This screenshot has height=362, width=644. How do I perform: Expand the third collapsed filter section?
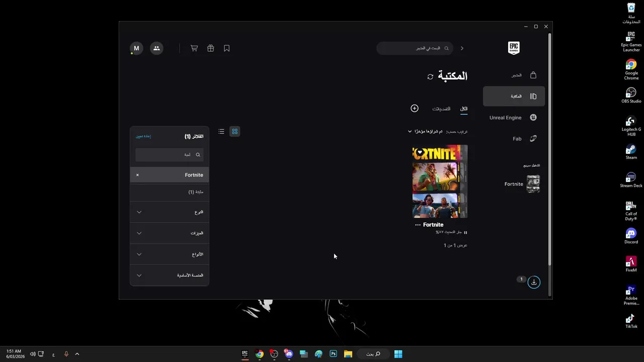170,254
